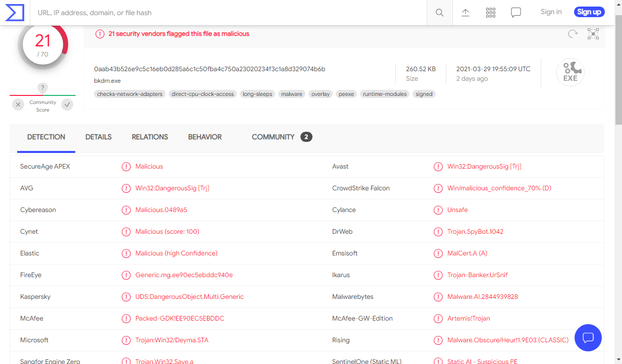Open the upload file icon
Image resolution: width=622 pixels, height=364 pixels.
point(465,13)
